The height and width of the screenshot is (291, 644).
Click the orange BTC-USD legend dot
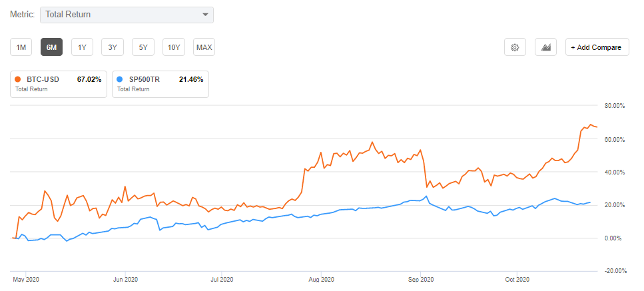[x=17, y=79]
